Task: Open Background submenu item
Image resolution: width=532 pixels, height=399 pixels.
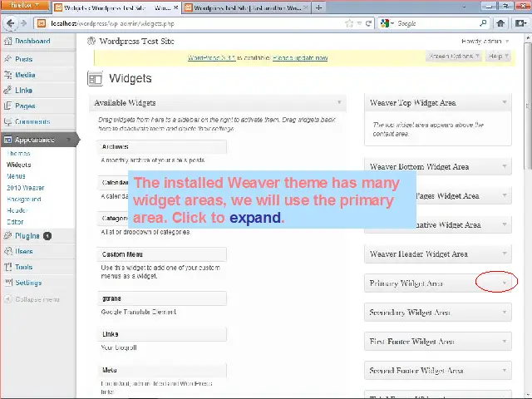Action: click(x=24, y=199)
